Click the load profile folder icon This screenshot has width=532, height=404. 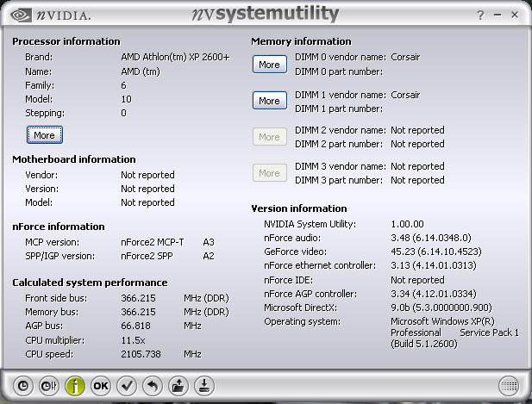pos(178,386)
